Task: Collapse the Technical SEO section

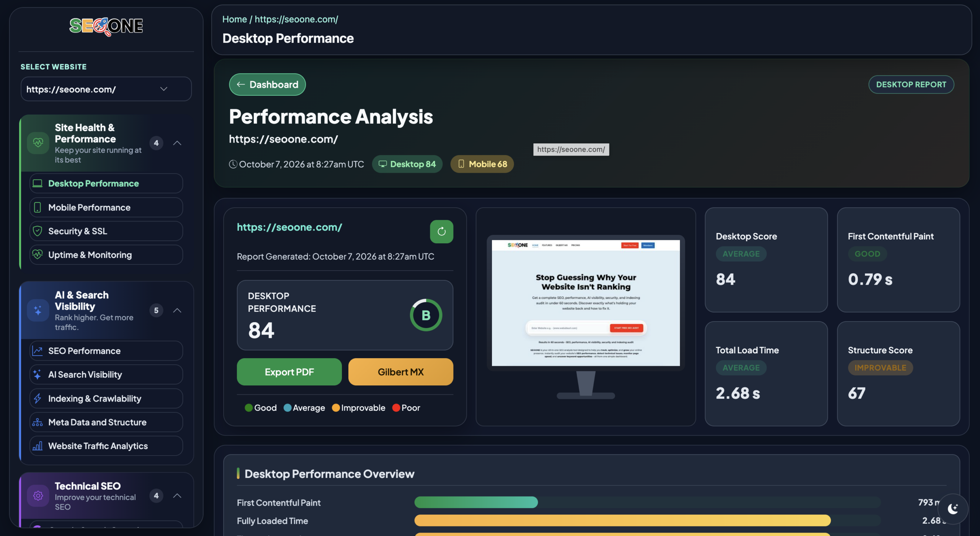Action: click(x=177, y=496)
